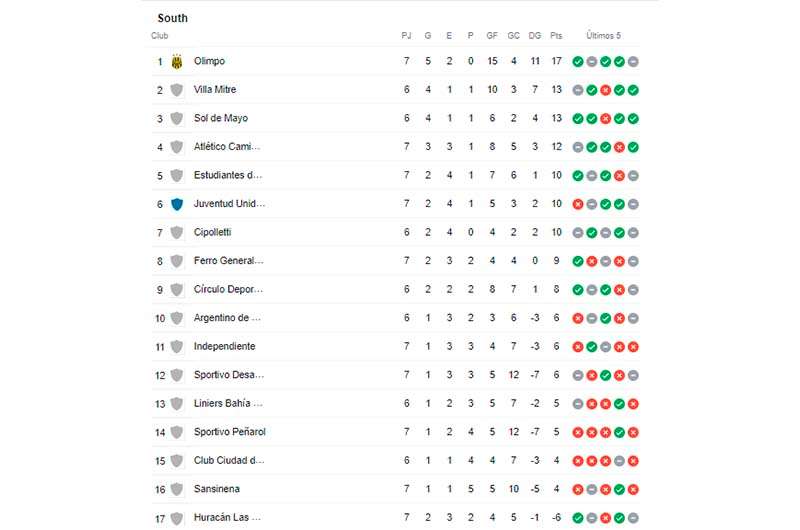Open the Independiente team link
Image resolution: width=800 pixels, height=530 pixels.
point(224,346)
